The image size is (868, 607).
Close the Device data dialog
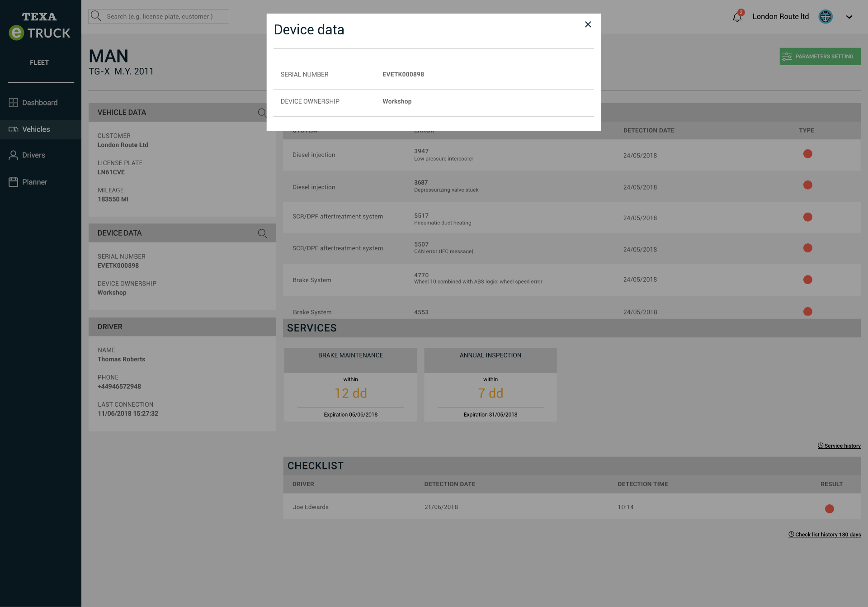tap(588, 24)
